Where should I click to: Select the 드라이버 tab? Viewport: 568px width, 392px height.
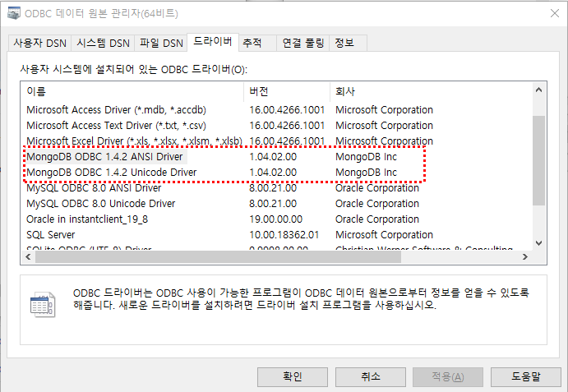213,42
